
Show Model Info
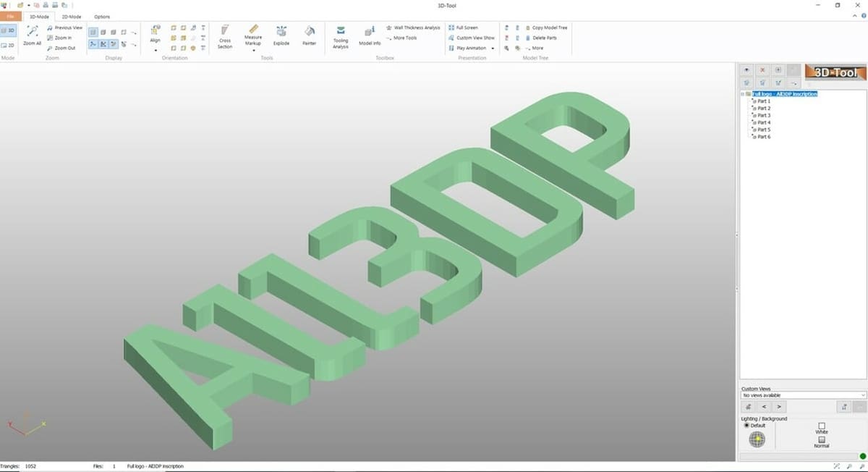[x=370, y=36]
